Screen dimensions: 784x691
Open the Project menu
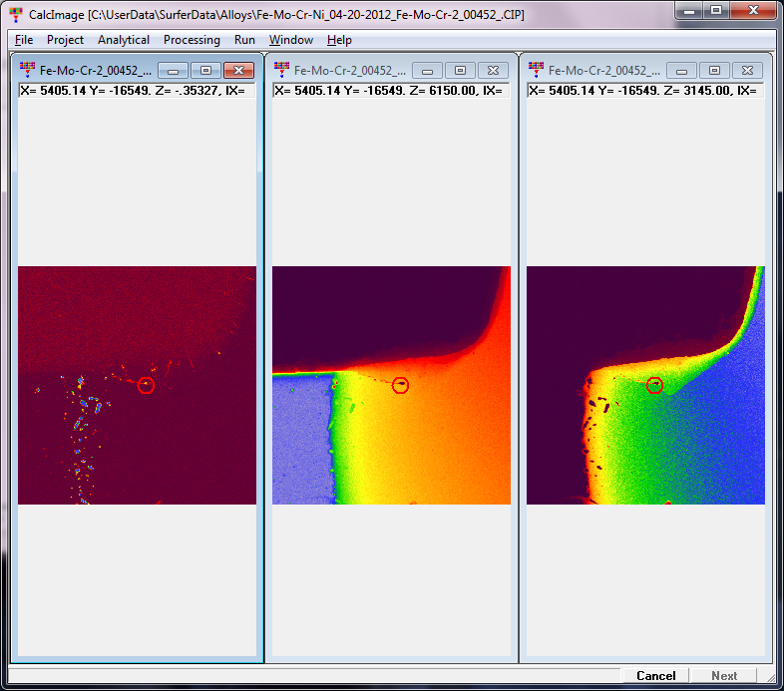coord(65,40)
